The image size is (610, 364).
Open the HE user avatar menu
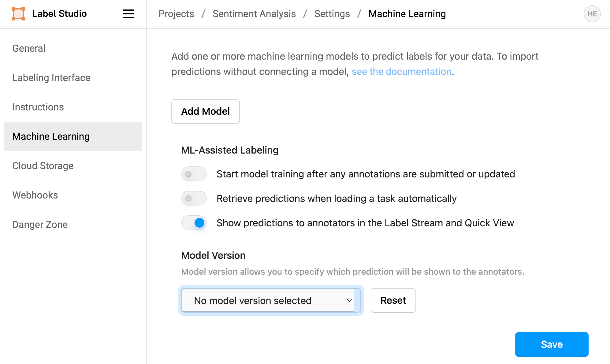(592, 14)
